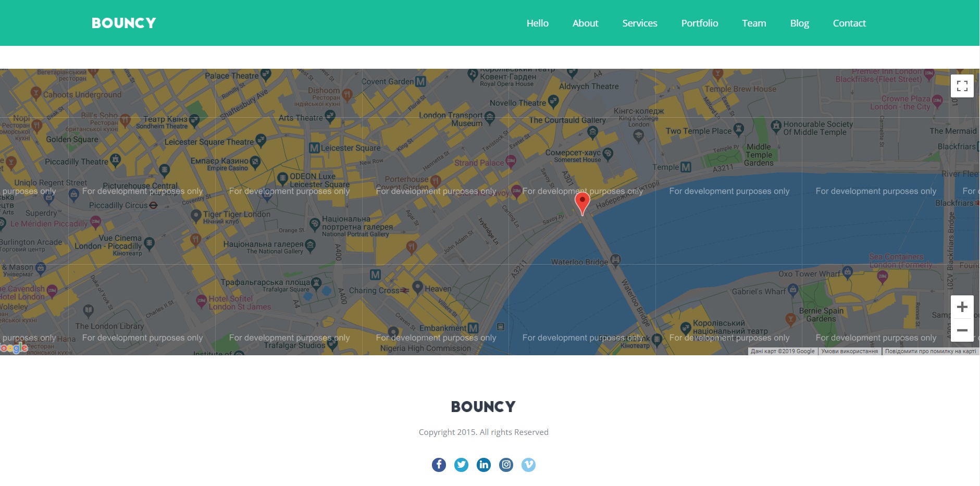Click the Vimeo icon in the footer

tap(528, 465)
